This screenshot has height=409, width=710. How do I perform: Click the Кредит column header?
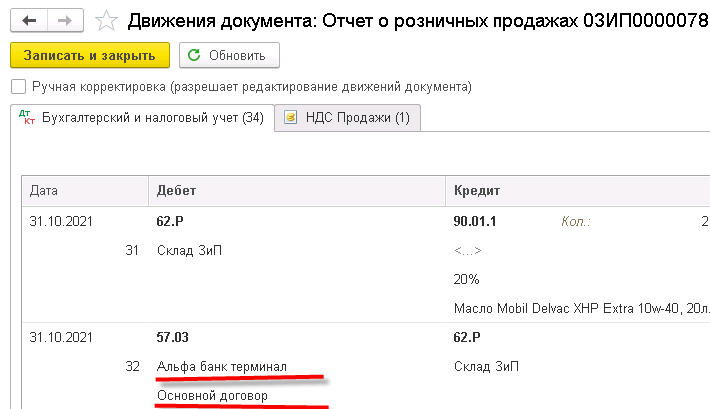point(476,190)
